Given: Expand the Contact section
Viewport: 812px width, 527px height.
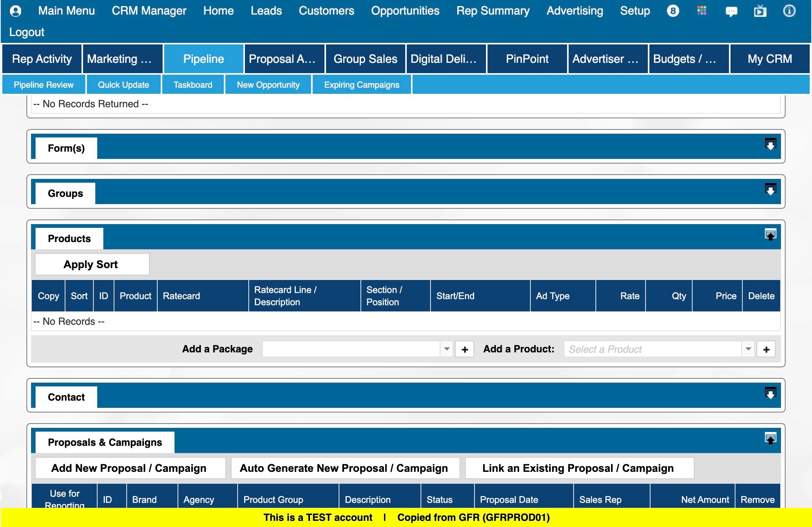Looking at the screenshot, I should click(x=770, y=393).
